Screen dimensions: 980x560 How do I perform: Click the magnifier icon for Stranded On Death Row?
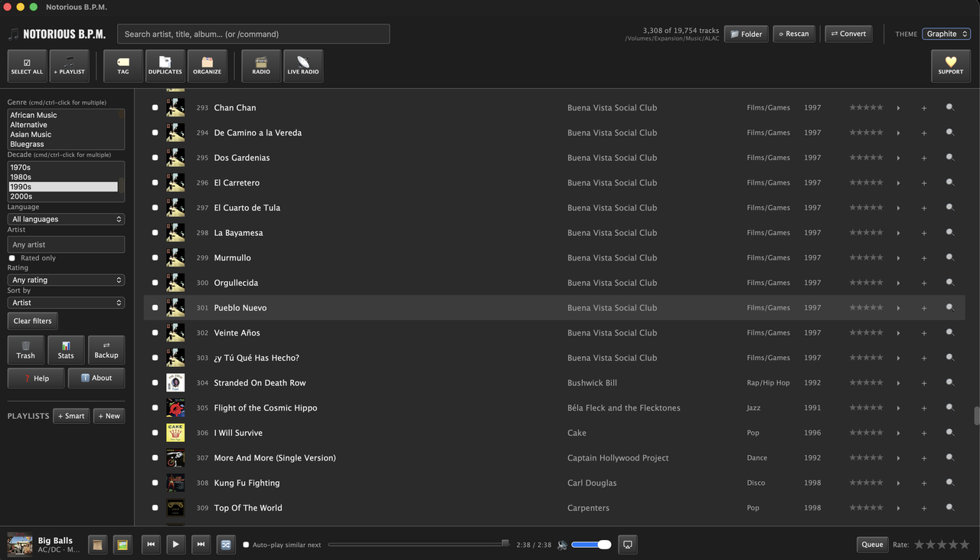coord(950,383)
